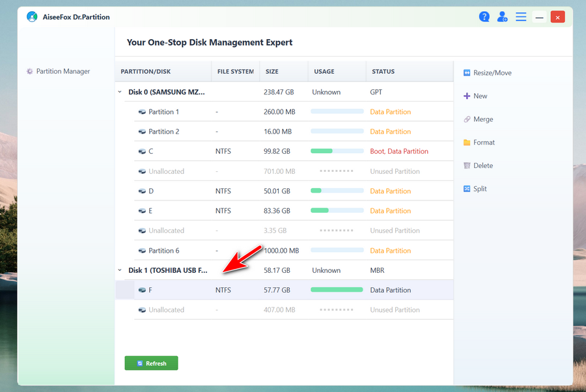586x392 pixels.
Task: Click the usage bar for Partition 1
Action: point(337,111)
